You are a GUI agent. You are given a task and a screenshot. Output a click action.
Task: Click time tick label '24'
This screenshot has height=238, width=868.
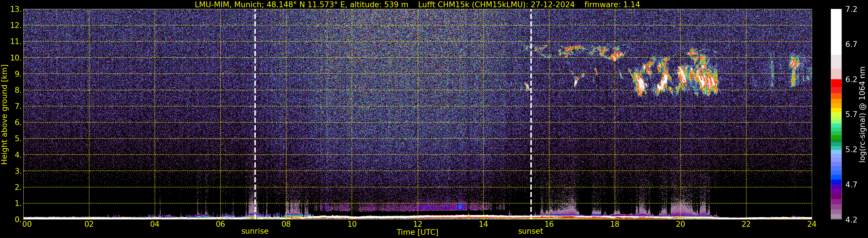812,224
